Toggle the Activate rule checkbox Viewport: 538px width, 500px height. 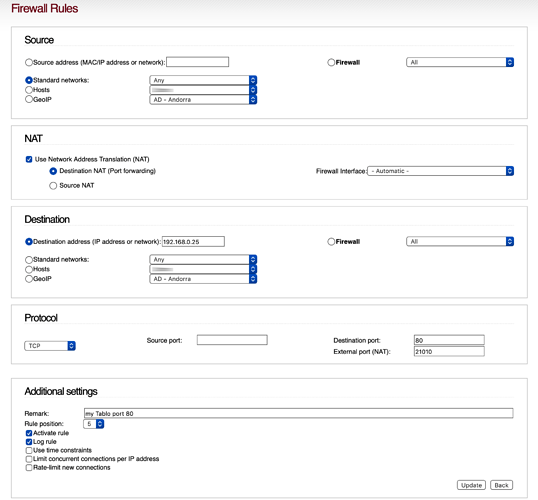(x=29, y=433)
